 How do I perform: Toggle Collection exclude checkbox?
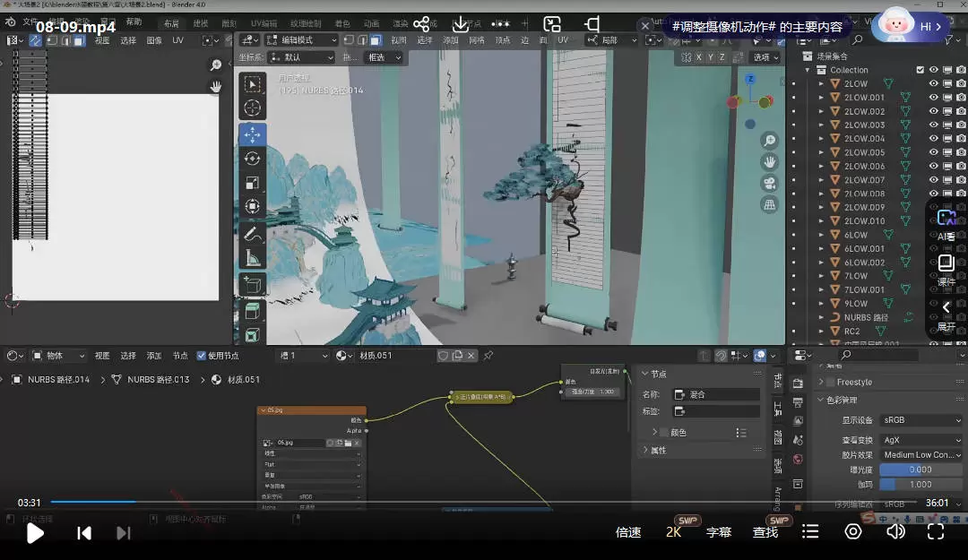(x=920, y=70)
